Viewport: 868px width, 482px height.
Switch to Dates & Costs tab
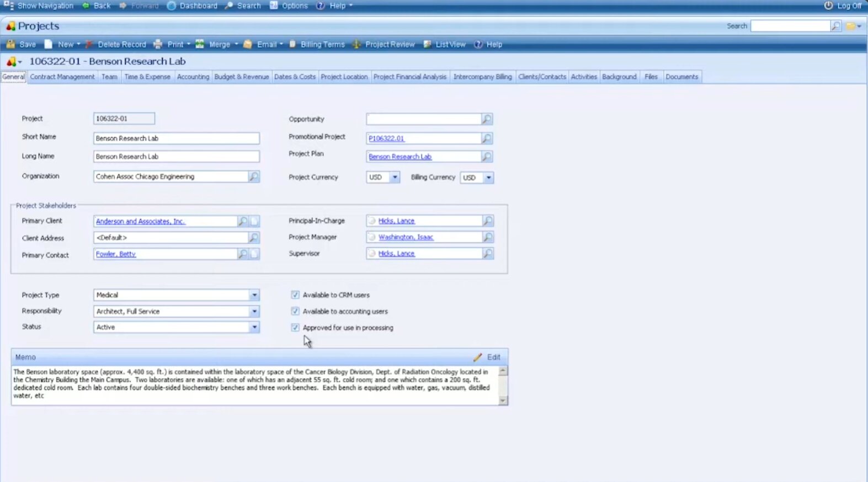[x=295, y=77]
